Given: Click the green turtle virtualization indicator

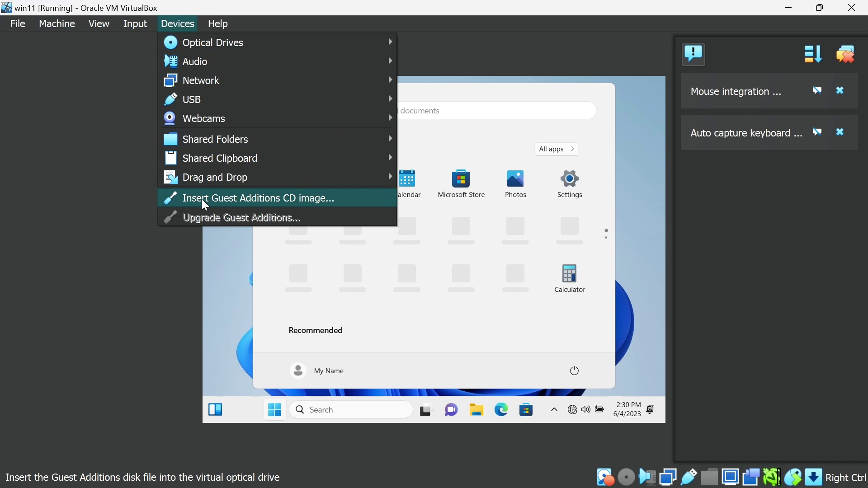Looking at the screenshot, I should (x=772, y=477).
